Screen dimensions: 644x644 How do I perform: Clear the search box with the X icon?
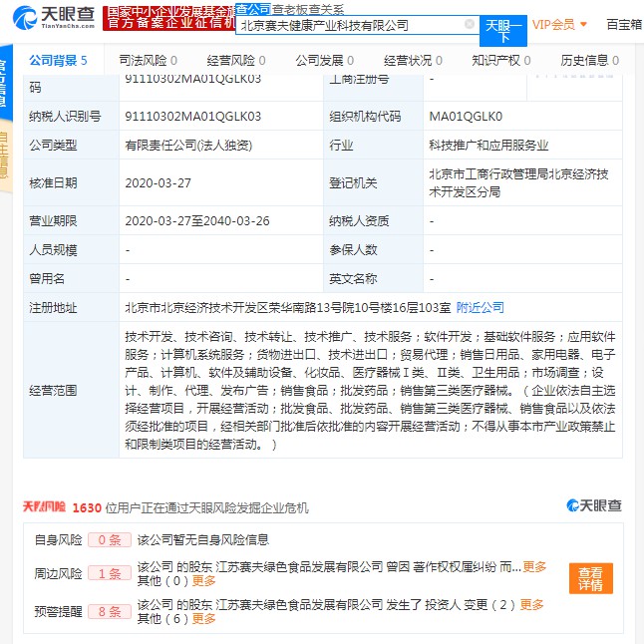(x=469, y=24)
